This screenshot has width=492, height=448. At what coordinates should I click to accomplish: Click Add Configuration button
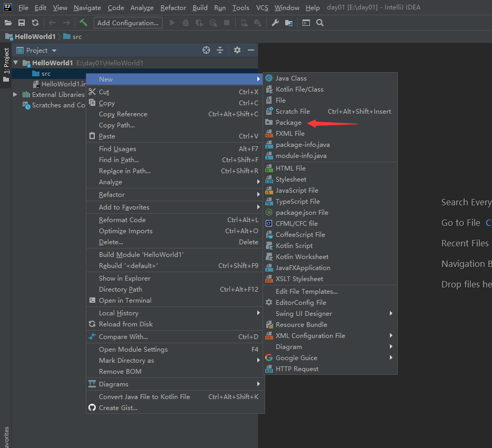pos(128,23)
